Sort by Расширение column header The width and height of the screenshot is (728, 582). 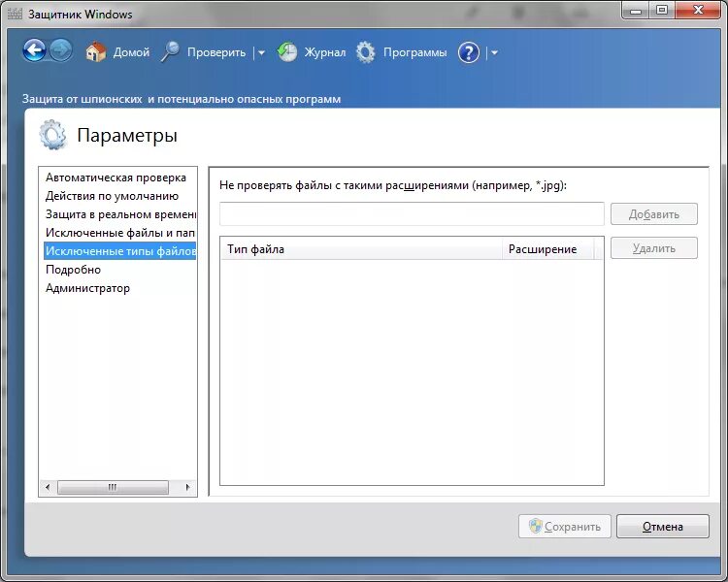[547, 249]
